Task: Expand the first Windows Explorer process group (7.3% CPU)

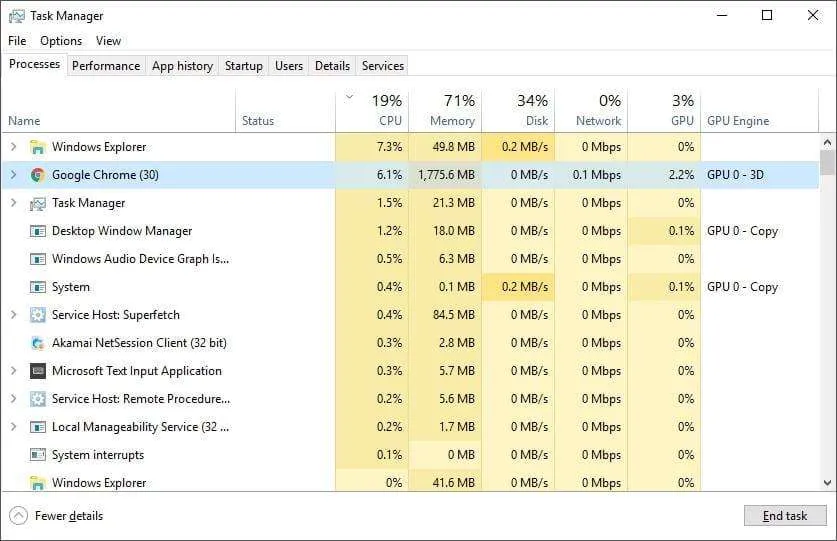Action: pyautogui.click(x=14, y=146)
